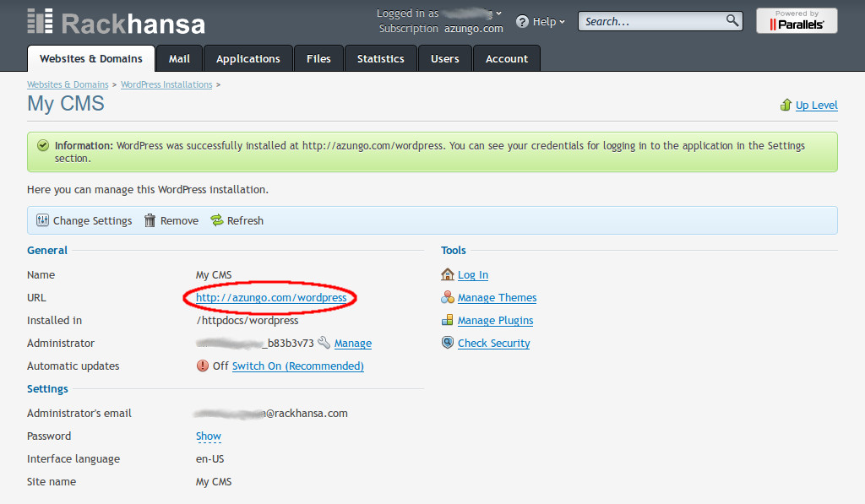Open the Mail tab
Image resolution: width=865 pixels, height=504 pixels.
point(179,58)
